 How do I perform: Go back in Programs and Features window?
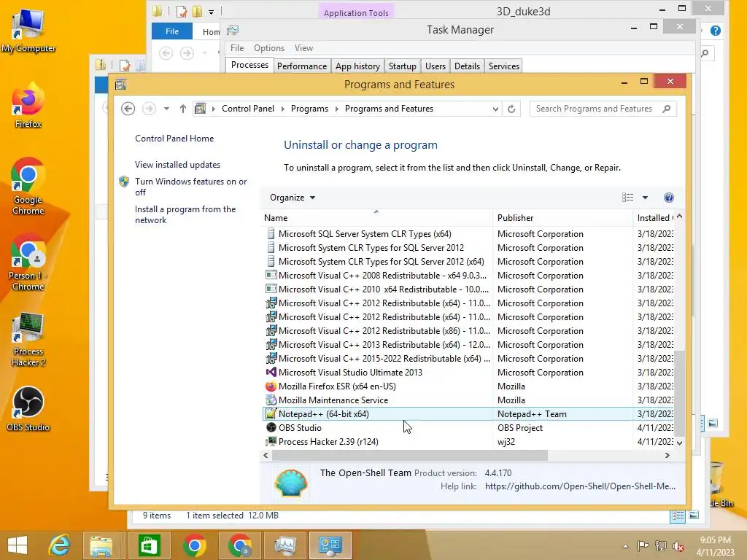click(x=128, y=109)
